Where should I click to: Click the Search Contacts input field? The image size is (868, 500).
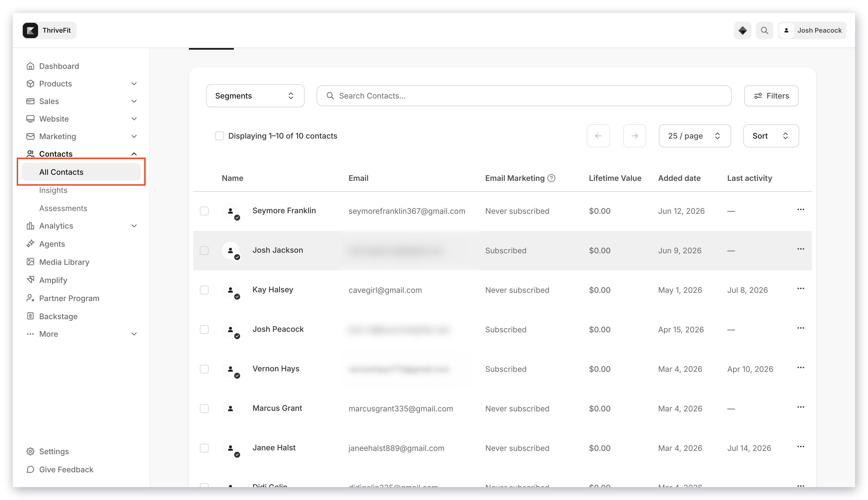pyautogui.click(x=524, y=96)
